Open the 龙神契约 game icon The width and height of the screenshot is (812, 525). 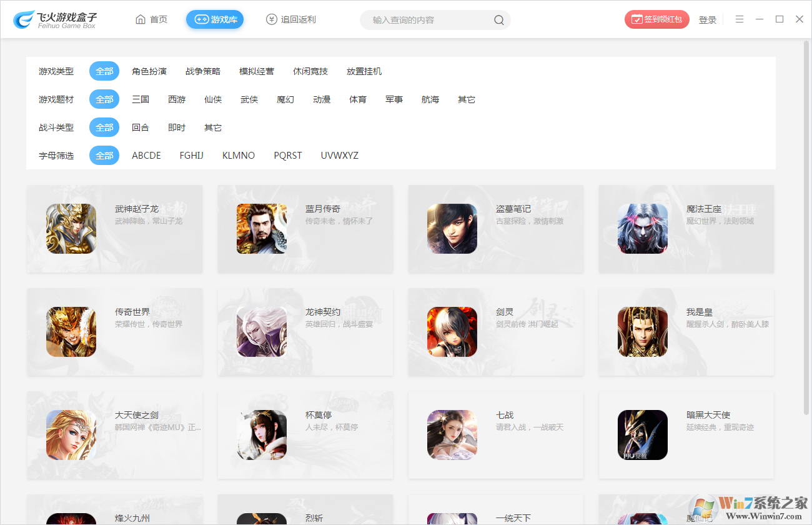pyautogui.click(x=262, y=332)
